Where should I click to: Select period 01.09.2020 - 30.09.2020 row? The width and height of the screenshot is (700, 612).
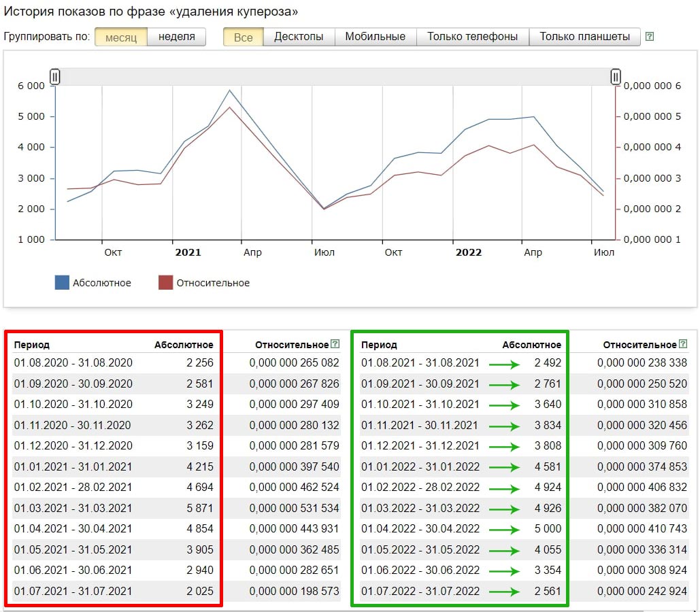pos(177,384)
